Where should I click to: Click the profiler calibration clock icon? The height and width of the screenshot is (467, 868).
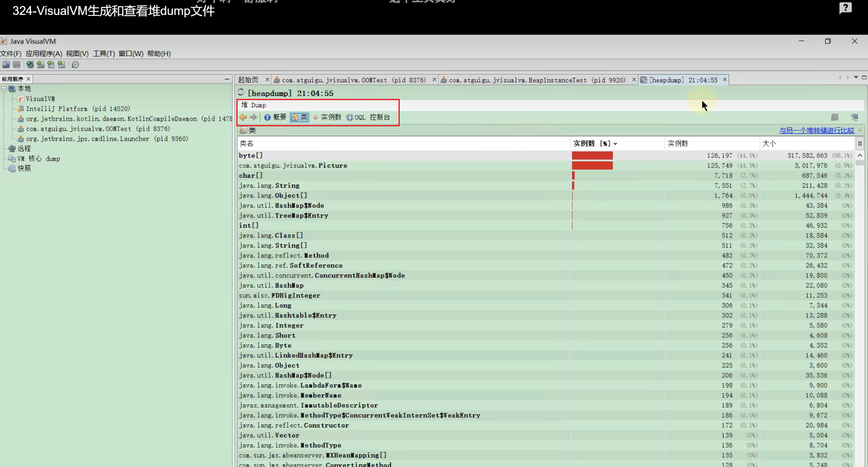click(x=75, y=65)
